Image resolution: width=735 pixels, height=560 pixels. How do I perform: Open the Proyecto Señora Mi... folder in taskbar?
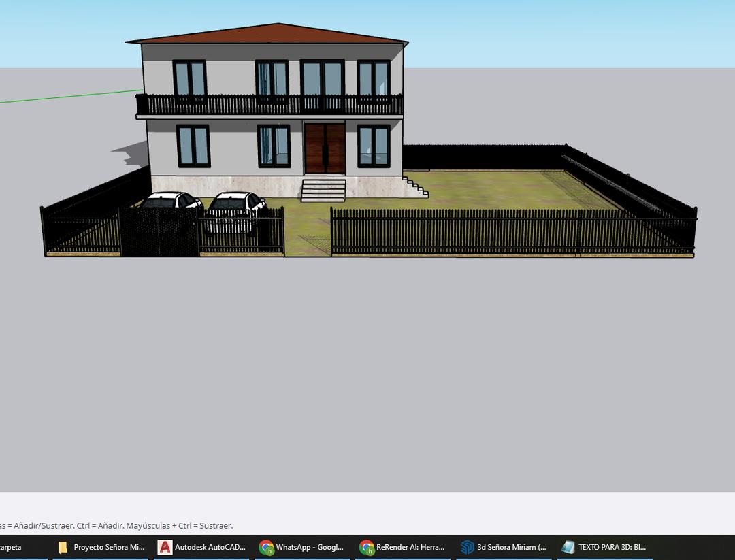(101, 547)
